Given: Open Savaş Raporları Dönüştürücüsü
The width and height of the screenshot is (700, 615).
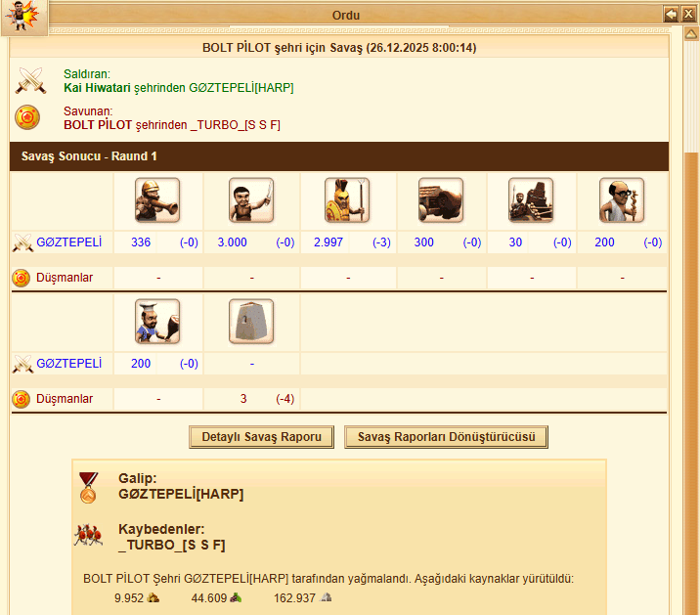Looking at the screenshot, I should 446,437.
